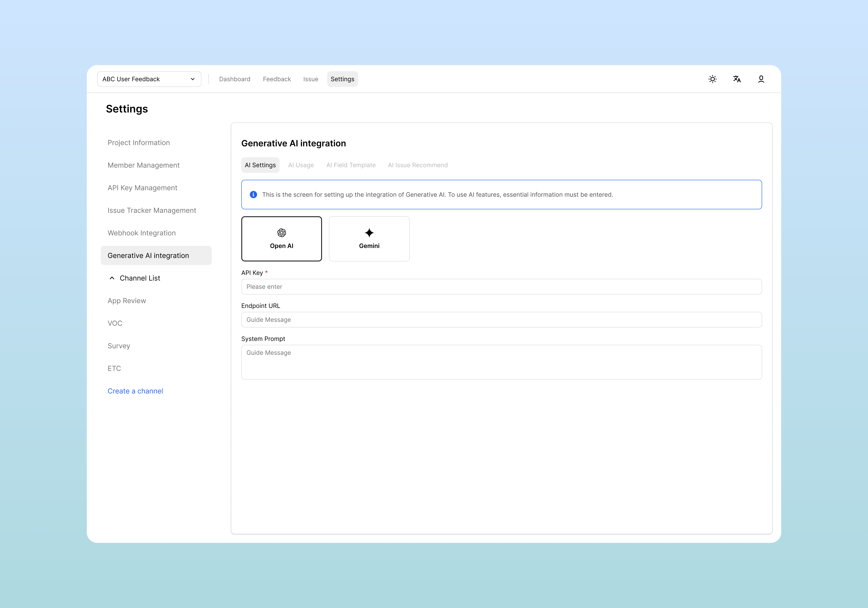Focus the System Prompt text area
Image resolution: width=868 pixels, height=608 pixels.
[501, 362]
